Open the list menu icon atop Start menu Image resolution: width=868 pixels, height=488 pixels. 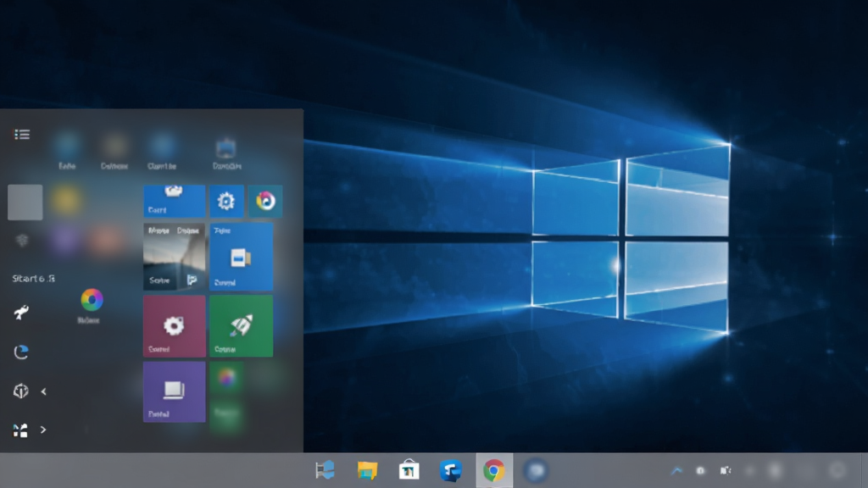tap(22, 135)
